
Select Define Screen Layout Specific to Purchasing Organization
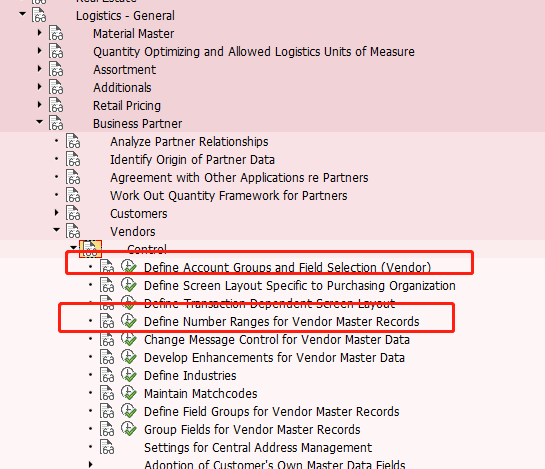[x=300, y=286]
